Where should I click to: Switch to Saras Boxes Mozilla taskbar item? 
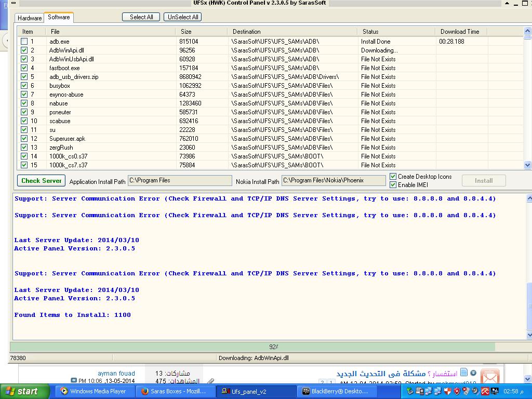(x=176, y=391)
